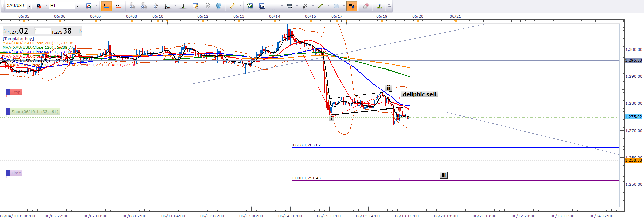Open the H1 timeframe dropdown
Image resolution: width=644 pixels, height=219 pixels.
[x=77, y=6]
